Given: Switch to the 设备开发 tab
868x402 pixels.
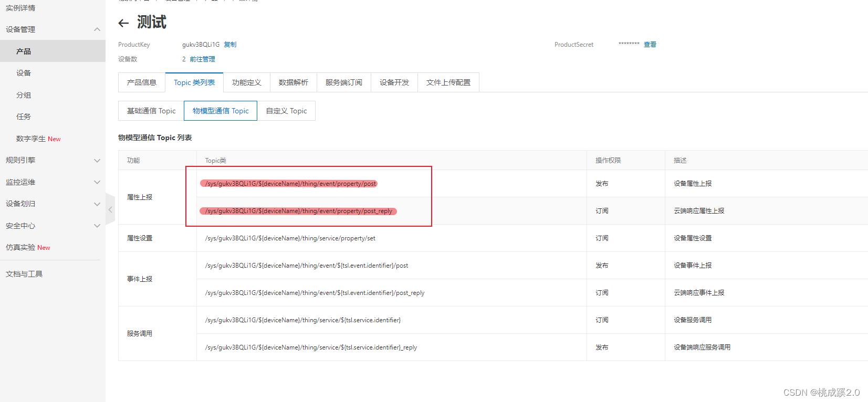Looking at the screenshot, I should coord(394,82).
